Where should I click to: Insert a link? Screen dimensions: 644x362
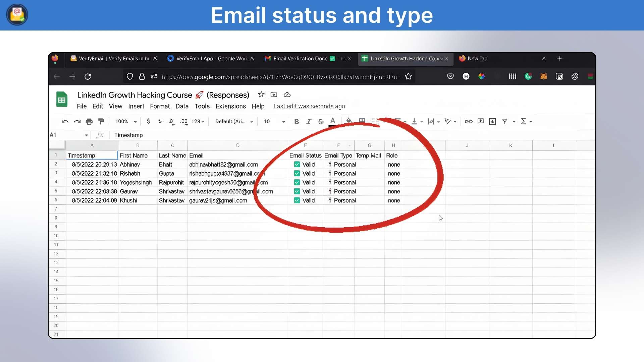(469, 121)
